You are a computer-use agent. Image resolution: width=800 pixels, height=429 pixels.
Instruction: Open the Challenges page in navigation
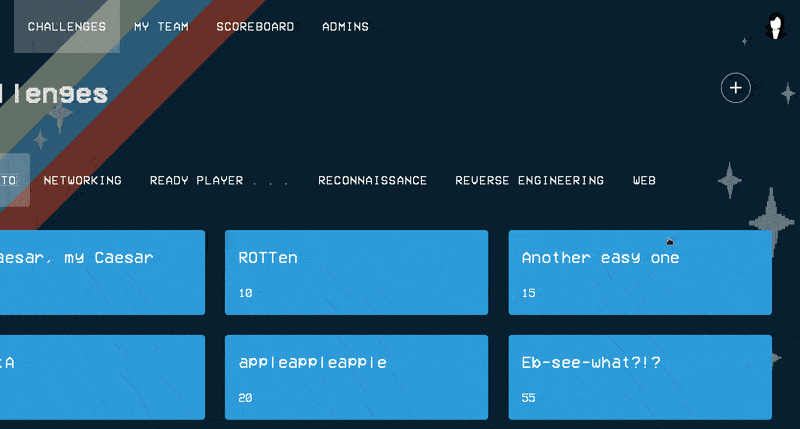pos(66,27)
